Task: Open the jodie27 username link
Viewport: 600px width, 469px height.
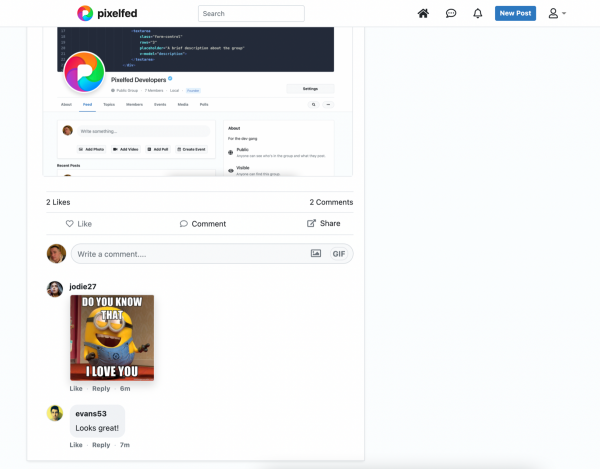Action: [x=83, y=287]
